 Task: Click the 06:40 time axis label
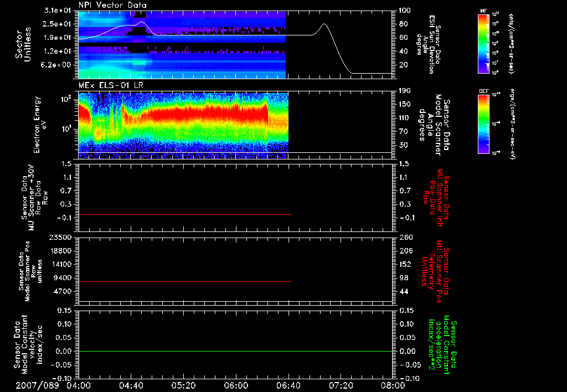(x=288, y=385)
